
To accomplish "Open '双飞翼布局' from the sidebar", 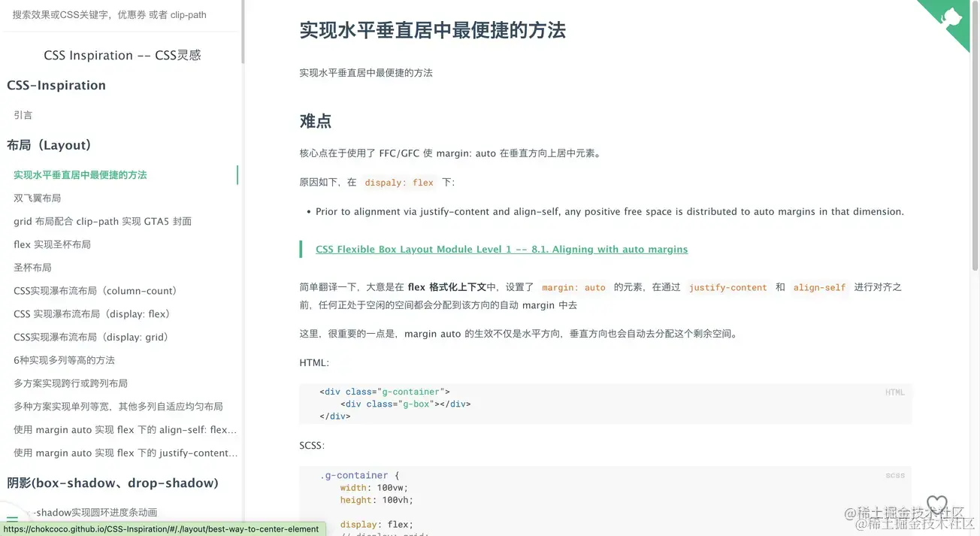I will [36, 198].
